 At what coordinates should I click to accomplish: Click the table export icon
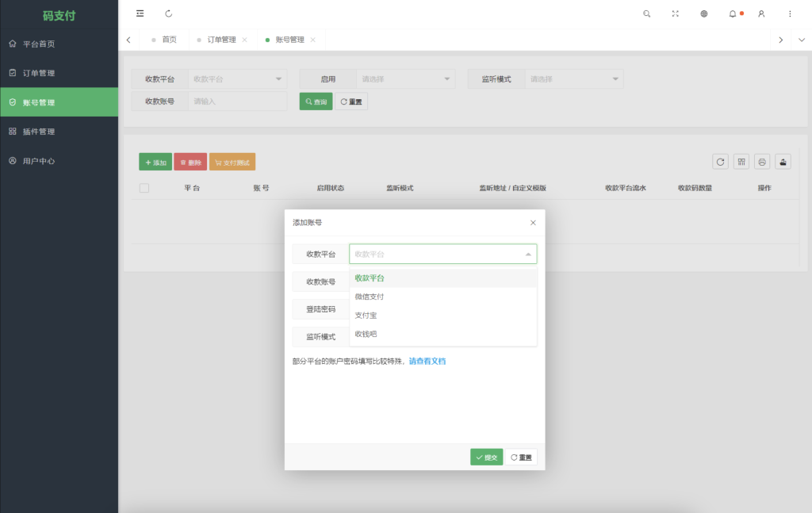pos(783,162)
